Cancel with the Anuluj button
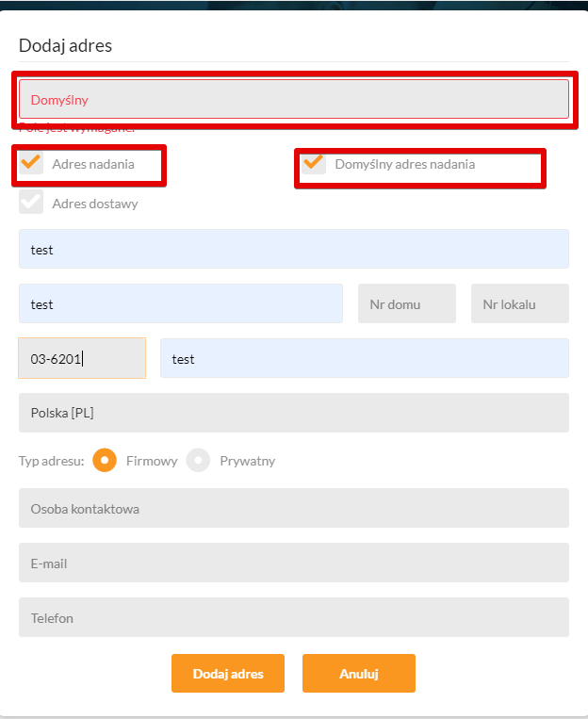The height and width of the screenshot is (719, 588). coord(358,674)
